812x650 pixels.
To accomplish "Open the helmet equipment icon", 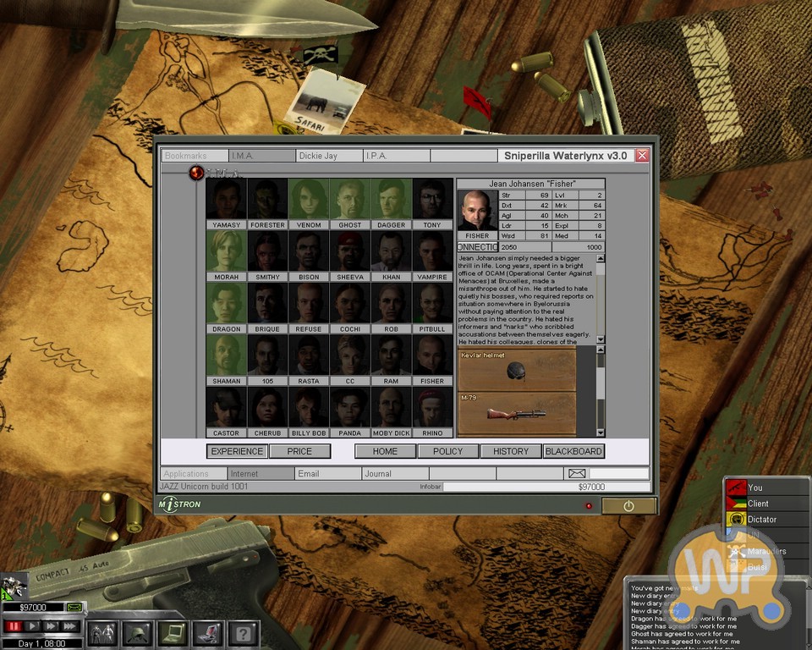I will click(x=137, y=633).
